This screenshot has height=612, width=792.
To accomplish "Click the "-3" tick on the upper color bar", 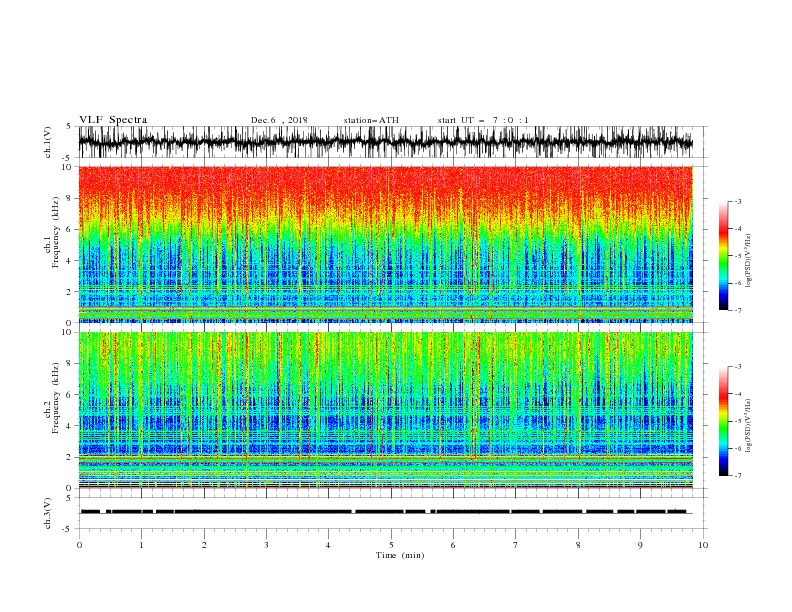I will pyautogui.click(x=737, y=201).
